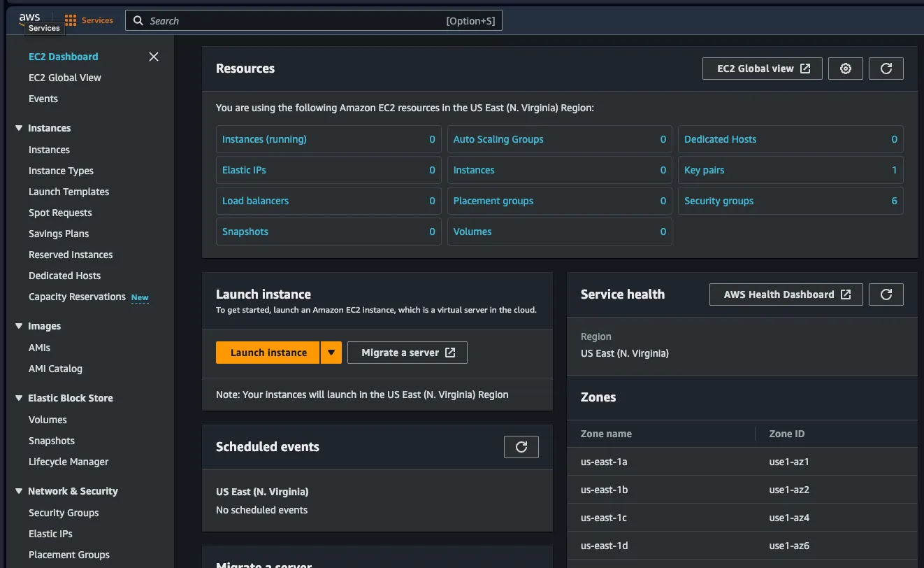The height and width of the screenshot is (568, 924).
Task: Click Migrate a server button
Action: tap(407, 353)
